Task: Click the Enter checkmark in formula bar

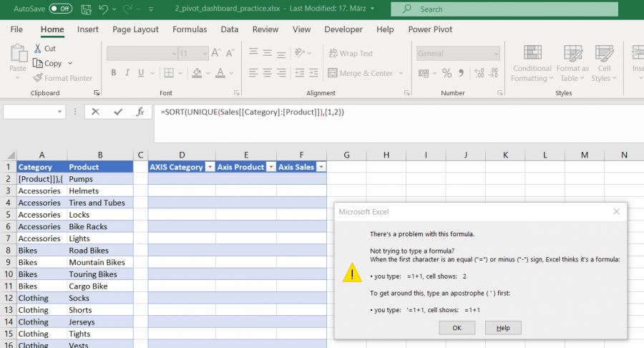Action: pyautogui.click(x=118, y=112)
